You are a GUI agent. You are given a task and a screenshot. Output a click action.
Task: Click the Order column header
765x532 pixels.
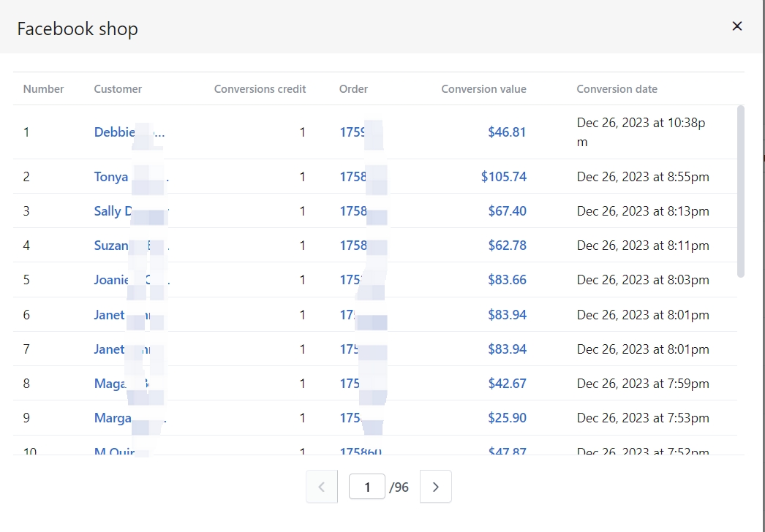click(x=354, y=89)
